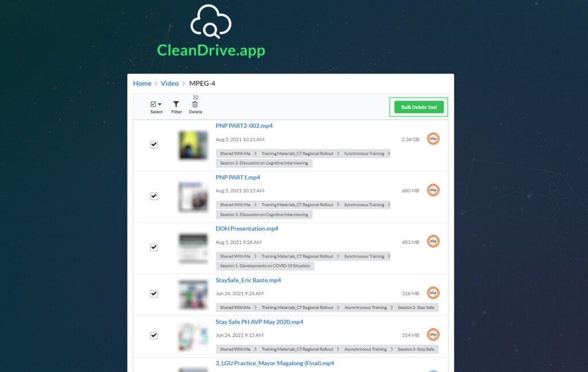Click the Delete trash icon
This screenshot has height=372, width=588.
tap(195, 104)
